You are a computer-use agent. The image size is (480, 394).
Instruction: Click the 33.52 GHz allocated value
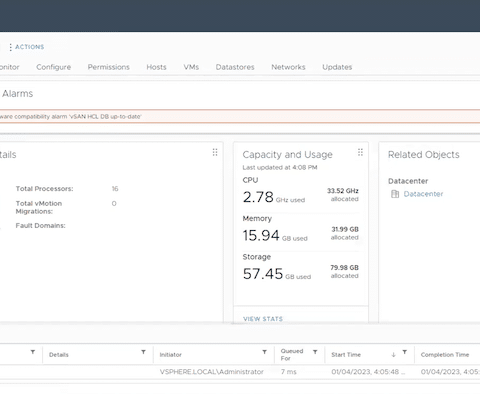coord(343,195)
